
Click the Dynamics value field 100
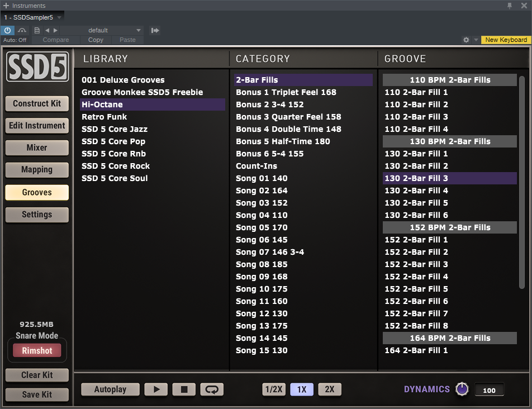tap(489, 390)
